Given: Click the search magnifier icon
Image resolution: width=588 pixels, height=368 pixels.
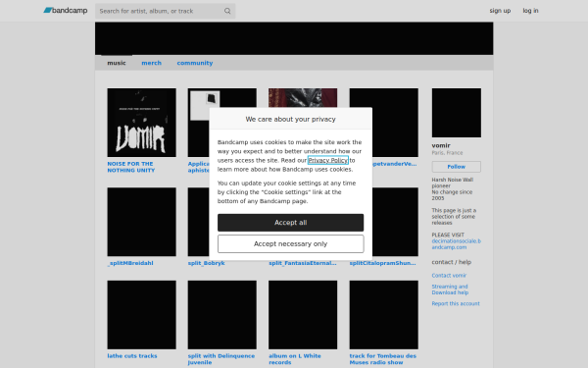Looking at the screenshot, I should 227,11.
